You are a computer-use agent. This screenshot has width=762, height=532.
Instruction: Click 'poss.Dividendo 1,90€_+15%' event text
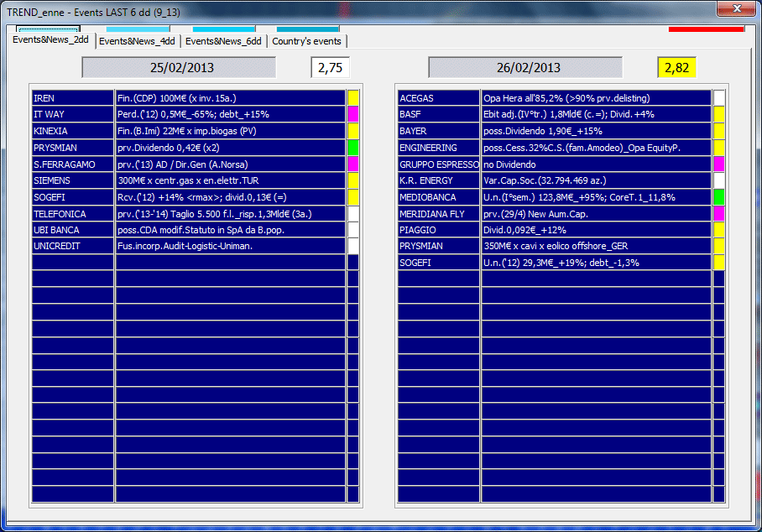pos(542,131)
